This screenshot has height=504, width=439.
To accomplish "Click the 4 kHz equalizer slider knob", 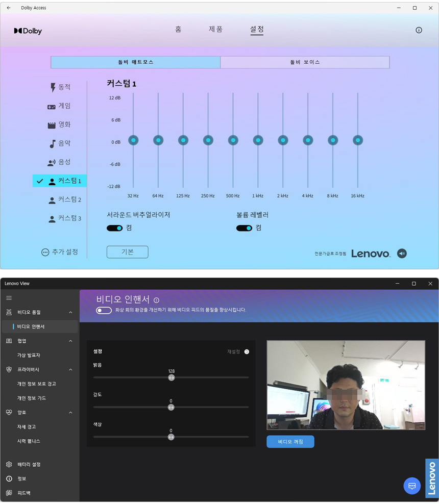I will (308, 140).
